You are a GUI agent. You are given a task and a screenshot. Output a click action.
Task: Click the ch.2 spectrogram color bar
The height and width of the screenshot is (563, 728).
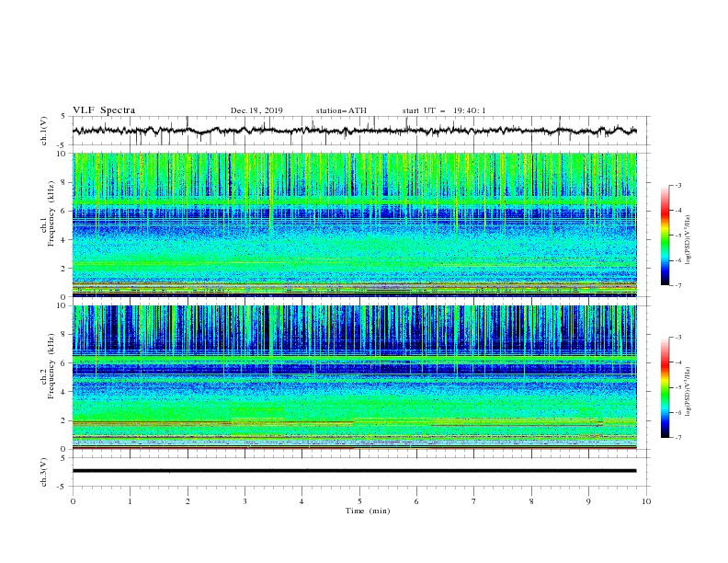click(x=665, y=387)
